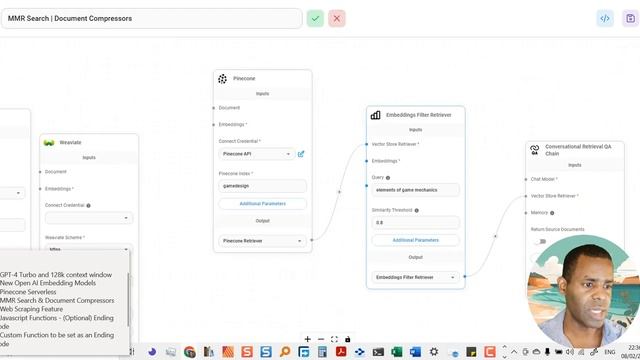Click Query field elements of game mechanics

pyautogui.click(x=416, y=190)
